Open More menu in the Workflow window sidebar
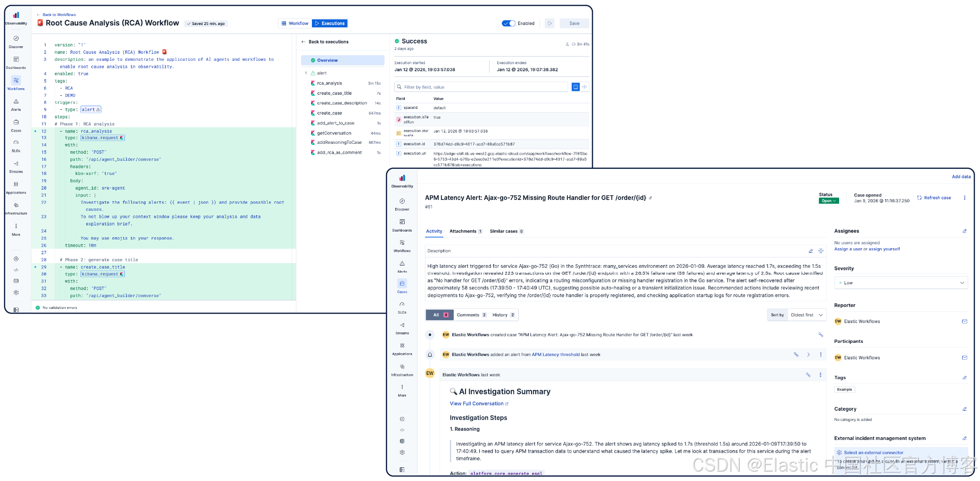Screen dimensions: 980x481 coord(16,230)
